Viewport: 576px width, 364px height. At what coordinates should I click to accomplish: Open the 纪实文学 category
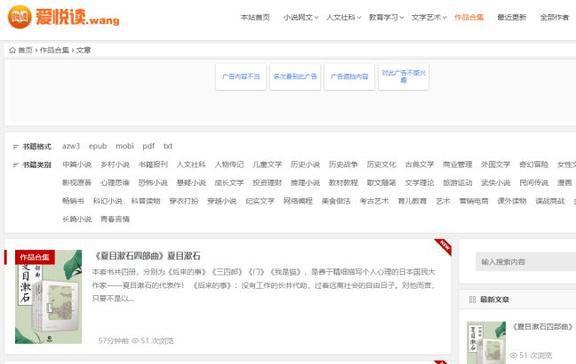tap(260, 201)
